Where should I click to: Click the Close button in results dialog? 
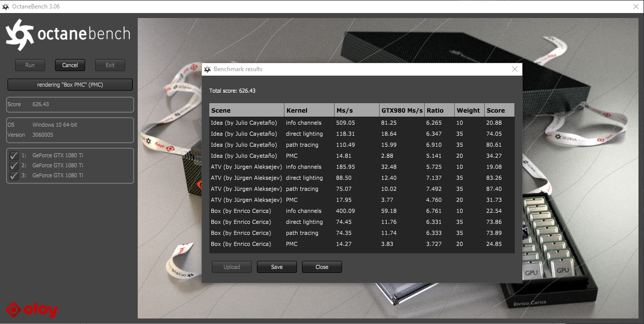(322, 267)
